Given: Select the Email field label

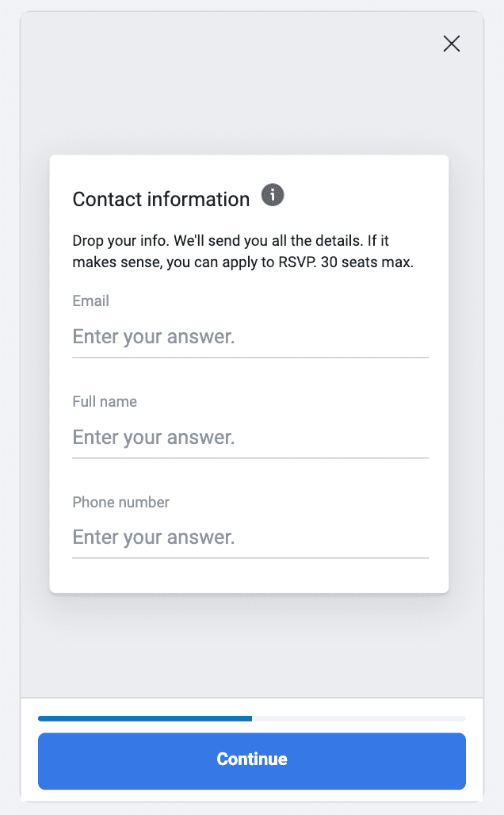Looking at the screenshot, I should pyautogui.click(x=90, y=300).
